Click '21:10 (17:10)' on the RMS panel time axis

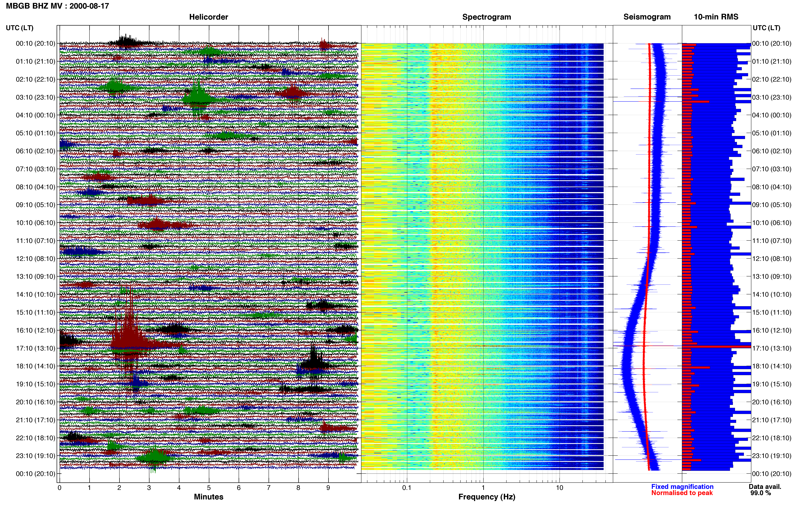tap(772, 420)
